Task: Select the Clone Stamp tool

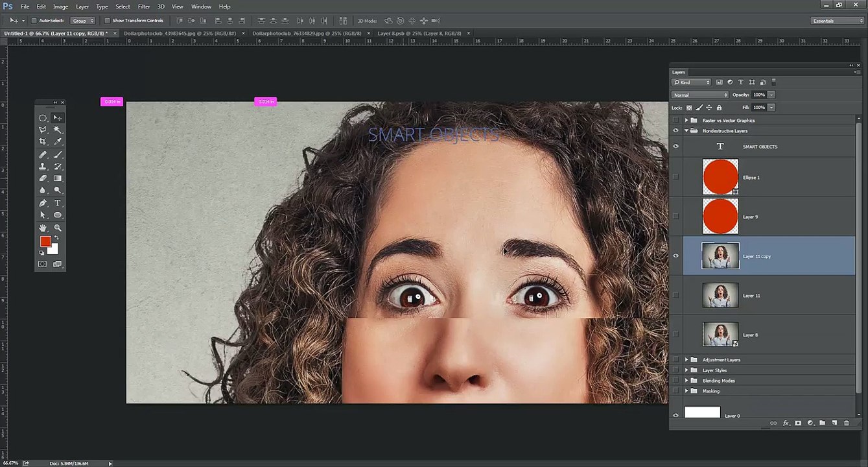Action: tap(43, 167)
